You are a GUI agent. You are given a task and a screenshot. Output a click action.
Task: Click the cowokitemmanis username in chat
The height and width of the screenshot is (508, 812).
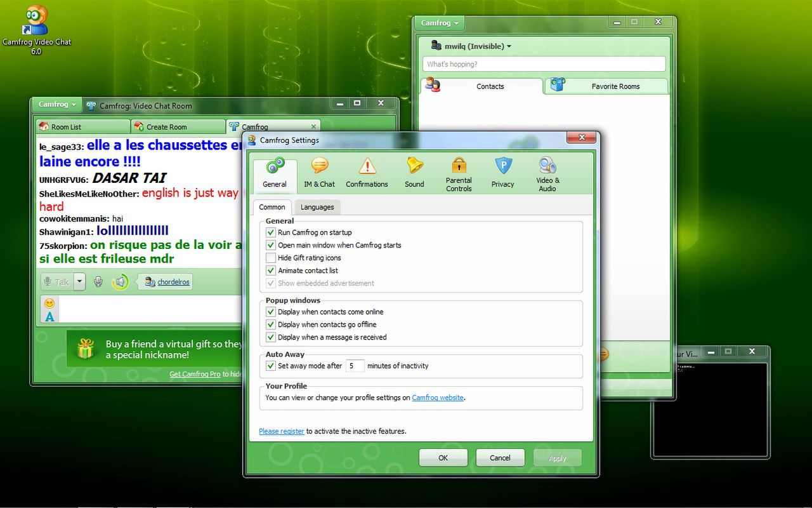pyautogui.click(x=74, y=219)
